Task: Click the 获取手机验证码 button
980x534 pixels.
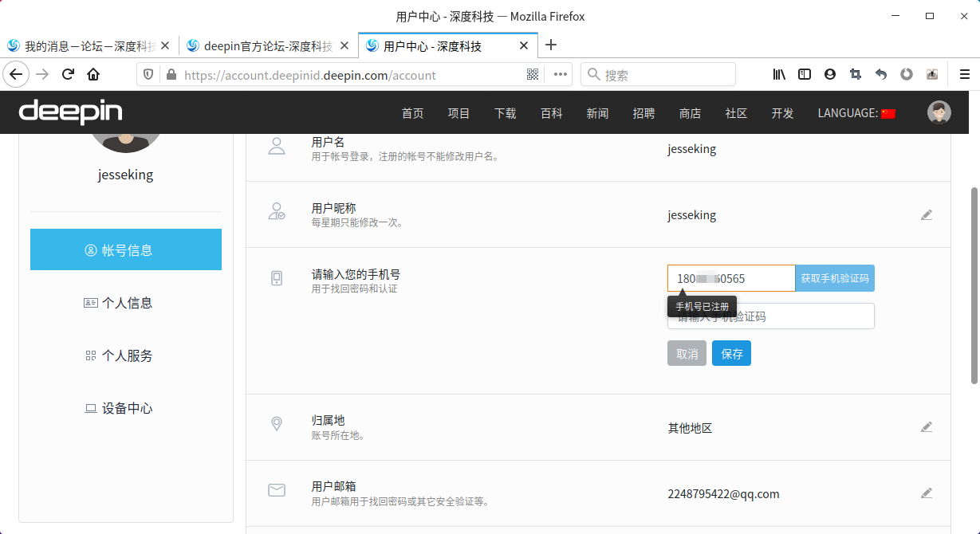Action: pos(834,278)
